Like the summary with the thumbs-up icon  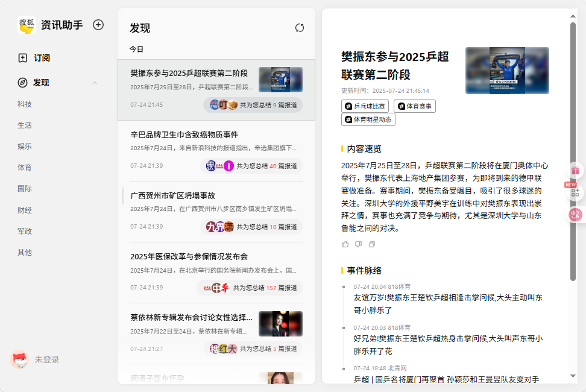pyautogui.click(x=345, y=244)
